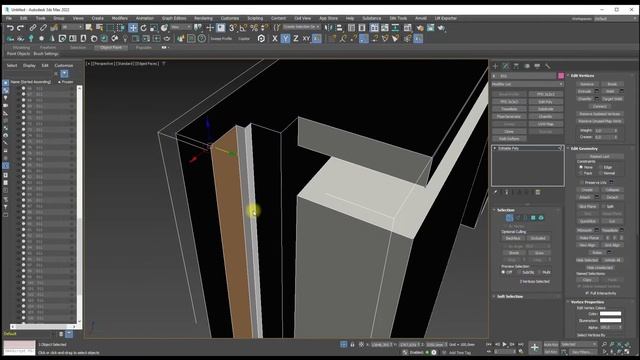Click the Redo arrow icon
Screen dimensions: 640x360
click(x=20, y=28)
